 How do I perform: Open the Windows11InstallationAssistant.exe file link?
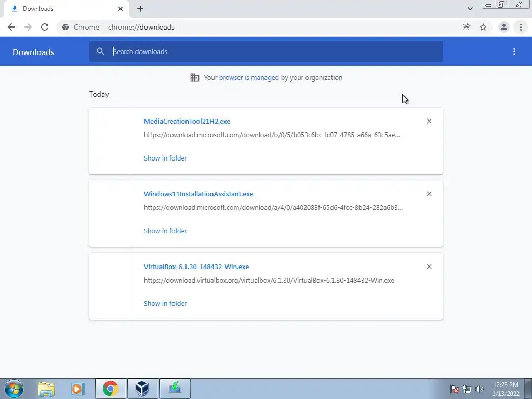[x=198, y=194]
